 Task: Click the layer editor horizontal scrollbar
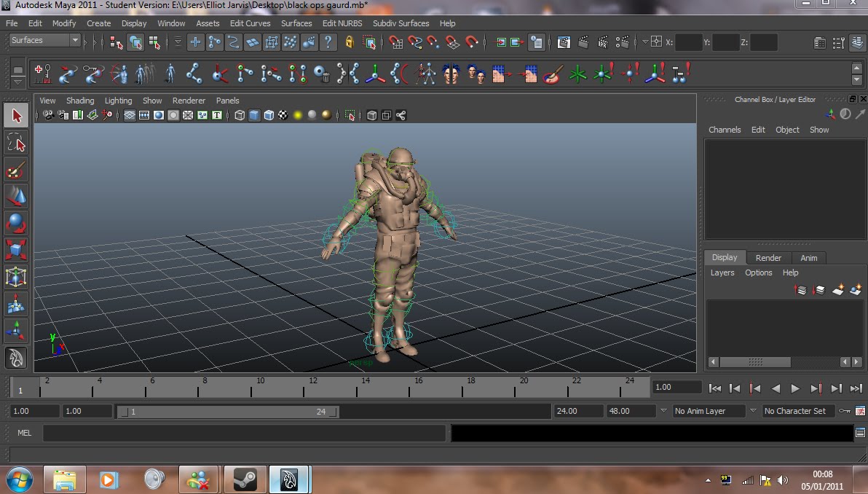pos(755,361)
